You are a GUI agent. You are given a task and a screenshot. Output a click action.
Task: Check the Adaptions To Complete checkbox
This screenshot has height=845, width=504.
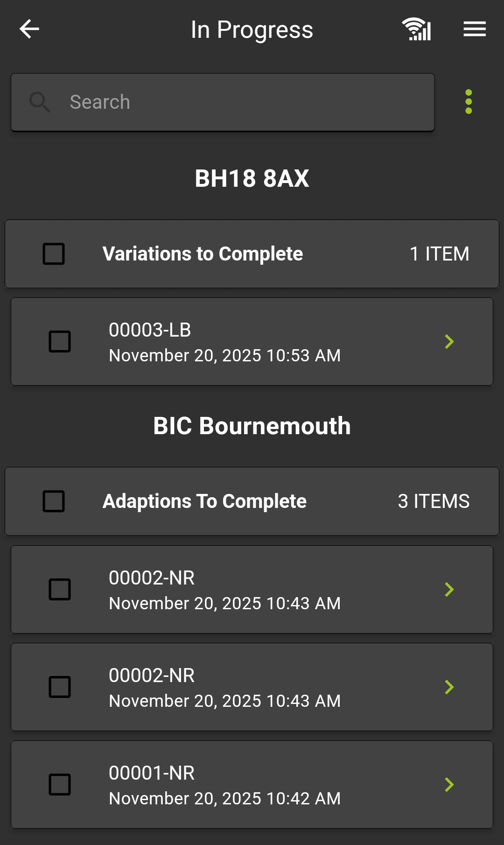pyautogui.click(x=54, y=501)
